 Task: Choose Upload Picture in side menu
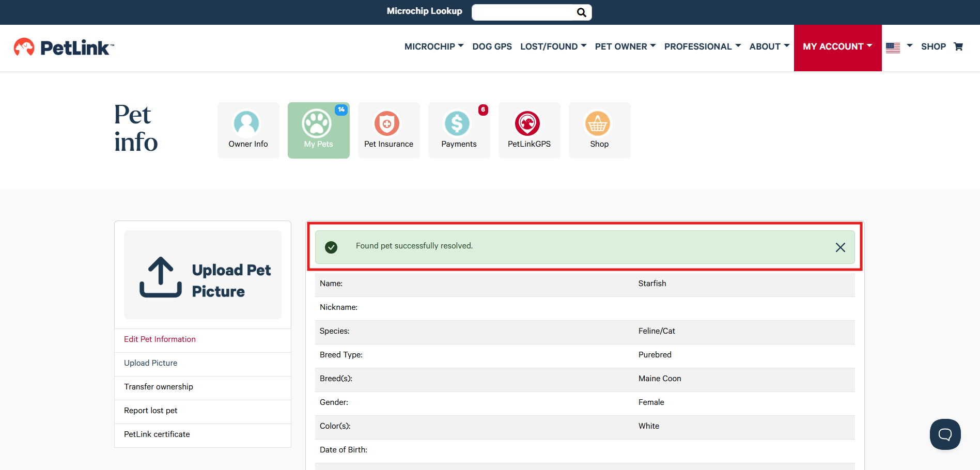(x=150, y=363)
